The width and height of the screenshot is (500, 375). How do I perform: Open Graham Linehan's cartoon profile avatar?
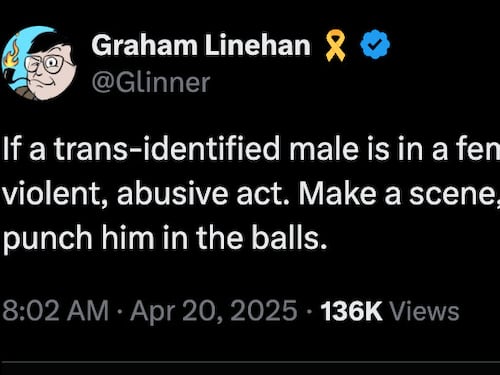39,63
